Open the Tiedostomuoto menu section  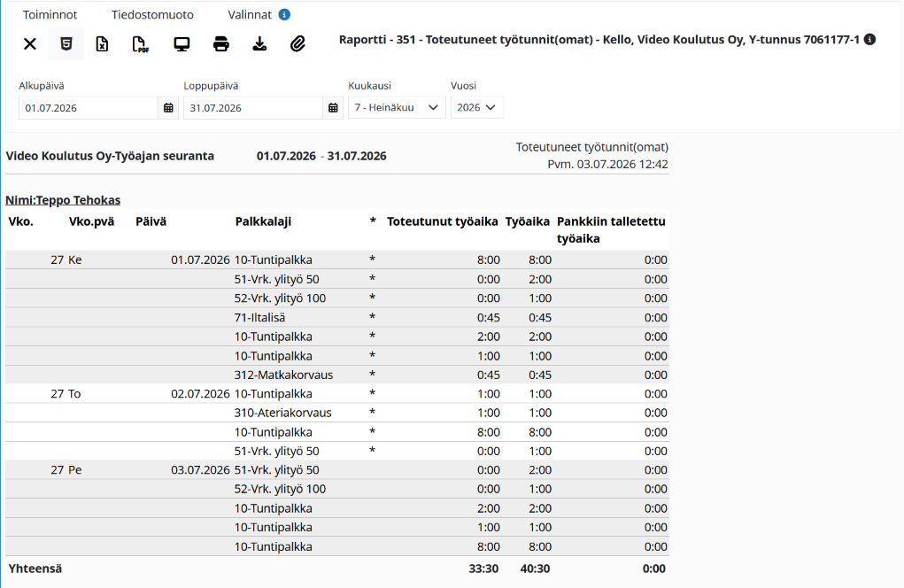[152, 14]
